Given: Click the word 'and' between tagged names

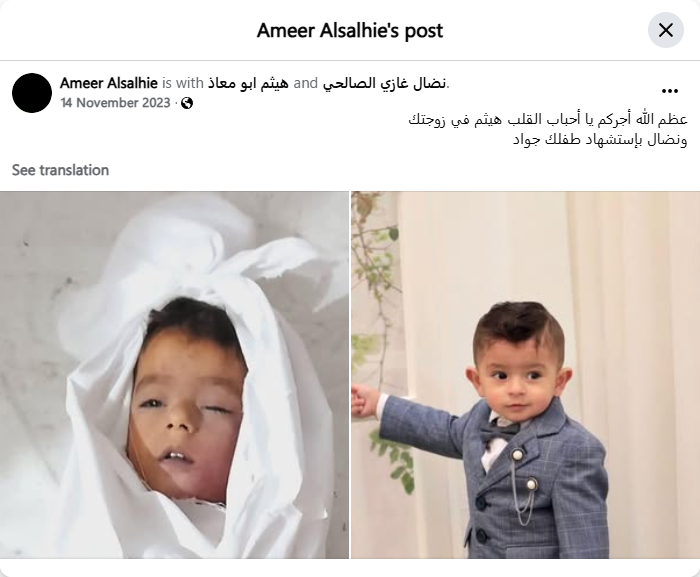Looking at the screenshot, I should pyautogui.click(x=306, y=83).
